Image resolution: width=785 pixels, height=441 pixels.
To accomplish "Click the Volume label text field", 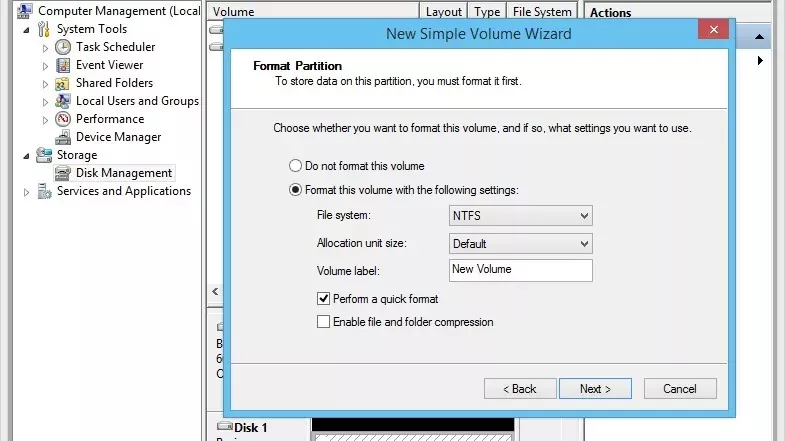I will (521, 270).
